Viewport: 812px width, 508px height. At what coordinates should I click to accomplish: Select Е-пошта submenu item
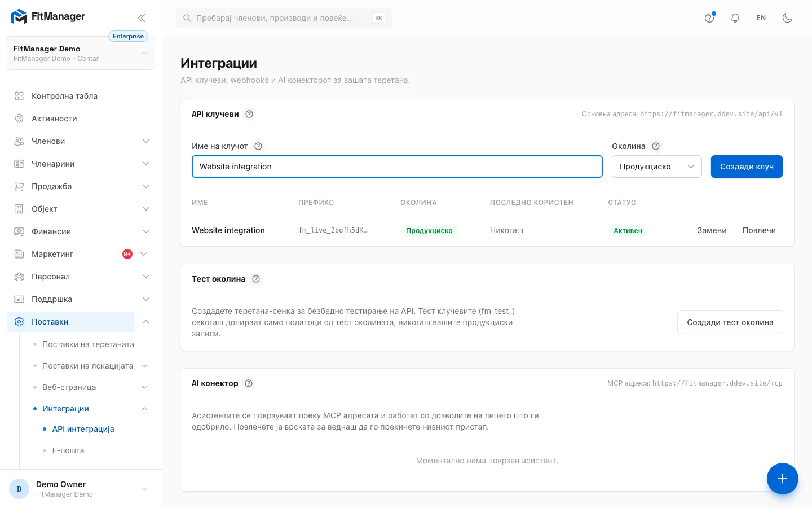click(x=68, y=450)
